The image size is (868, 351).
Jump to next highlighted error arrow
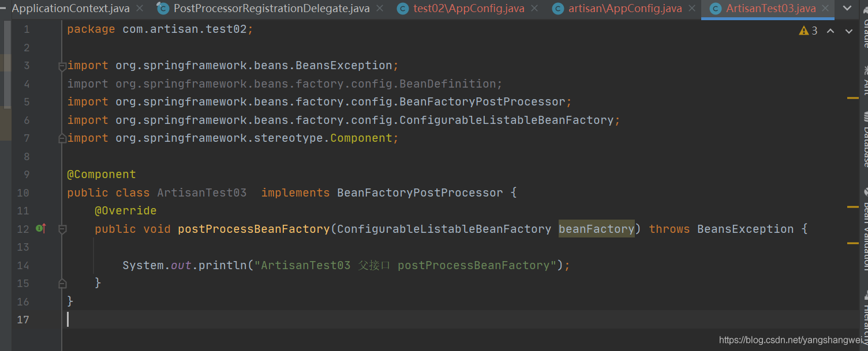tap(849, 31)
